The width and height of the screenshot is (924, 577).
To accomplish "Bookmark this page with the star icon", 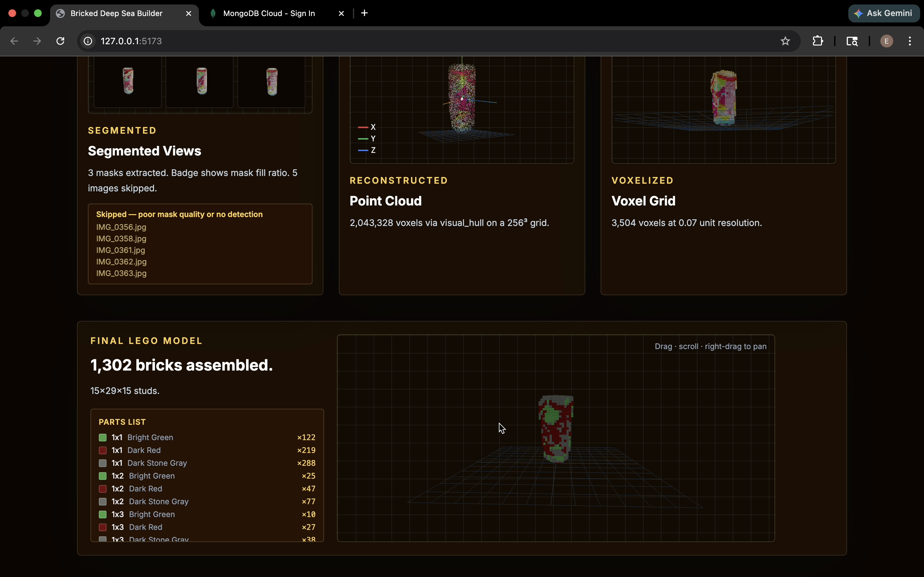I will click(785, 41).
